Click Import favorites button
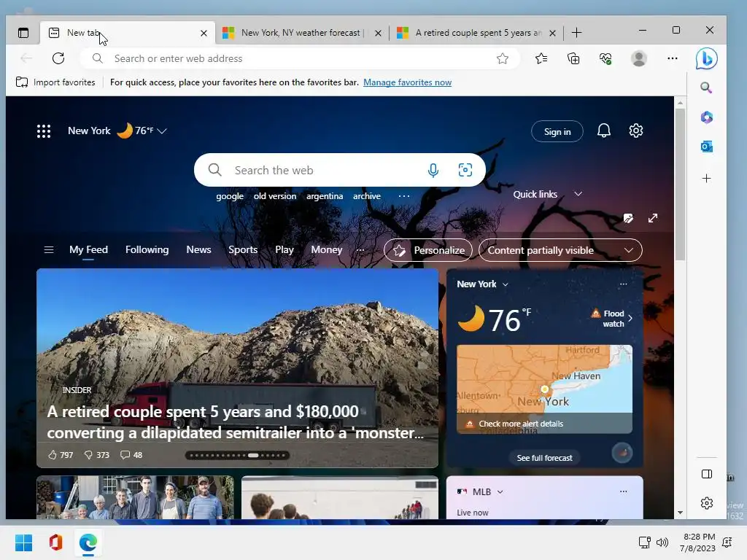The width and height of the screenshot is (747, 560). [55, 82]
